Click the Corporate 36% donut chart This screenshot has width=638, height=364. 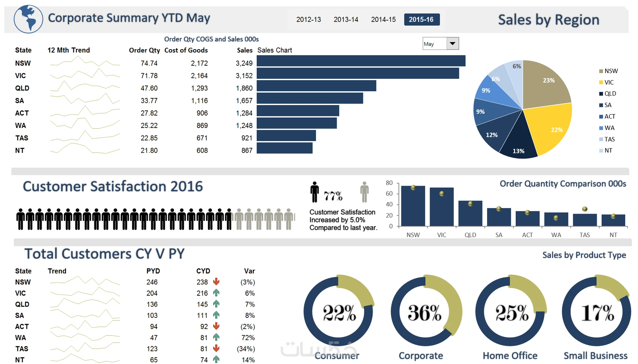point(426,311)
